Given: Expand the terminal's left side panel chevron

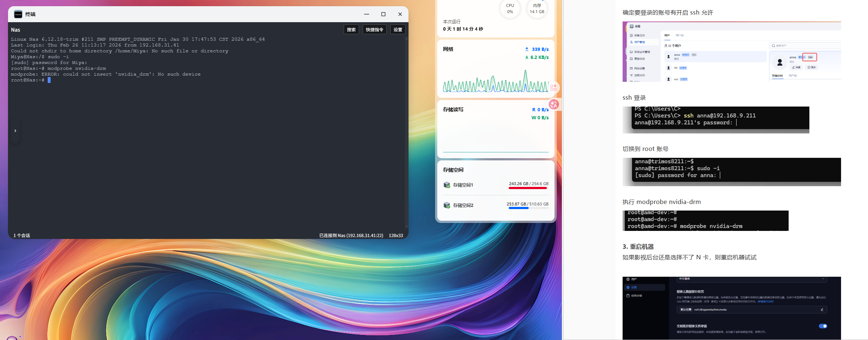Looking at the screenshot, I should click(15, 131).
